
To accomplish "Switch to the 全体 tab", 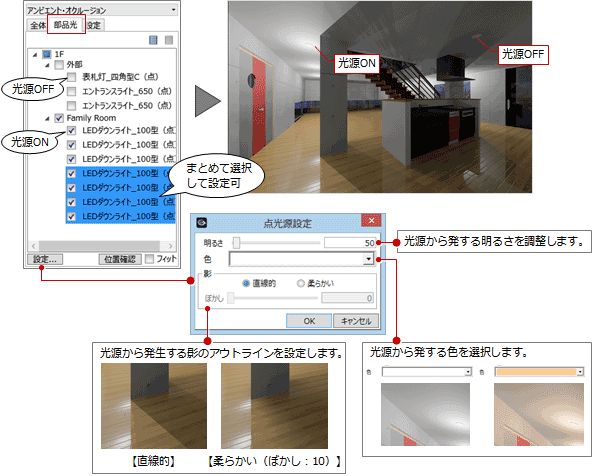I will click(x=38, y=25).
